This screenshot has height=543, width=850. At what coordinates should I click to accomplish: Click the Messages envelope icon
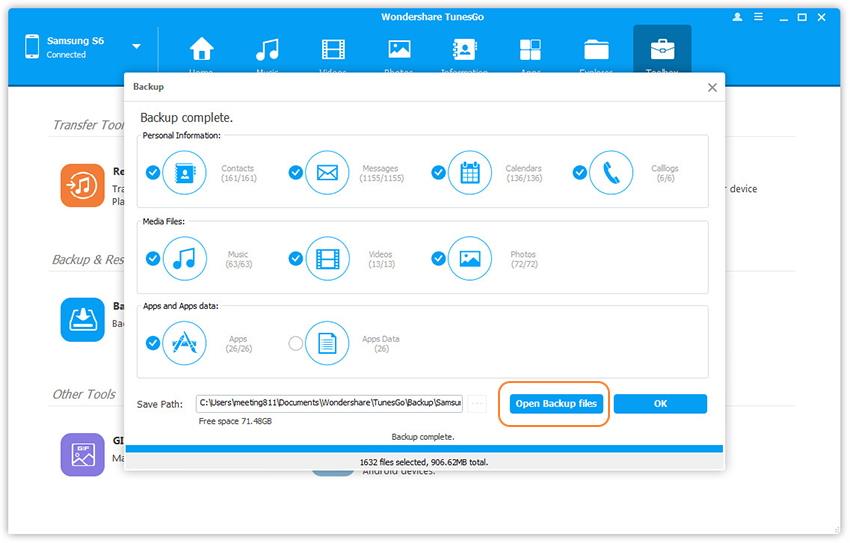(327, 173)
